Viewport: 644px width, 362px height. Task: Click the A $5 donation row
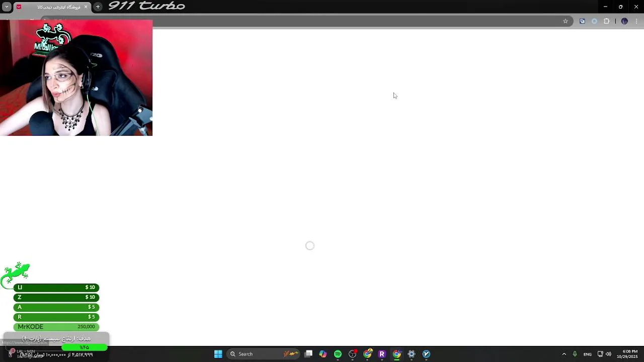56,307
